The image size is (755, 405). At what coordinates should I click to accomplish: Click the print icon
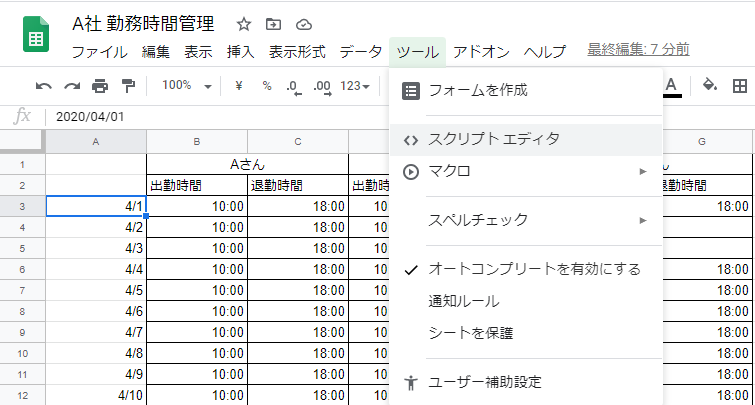pyautogui.click(x=100, y=86)
